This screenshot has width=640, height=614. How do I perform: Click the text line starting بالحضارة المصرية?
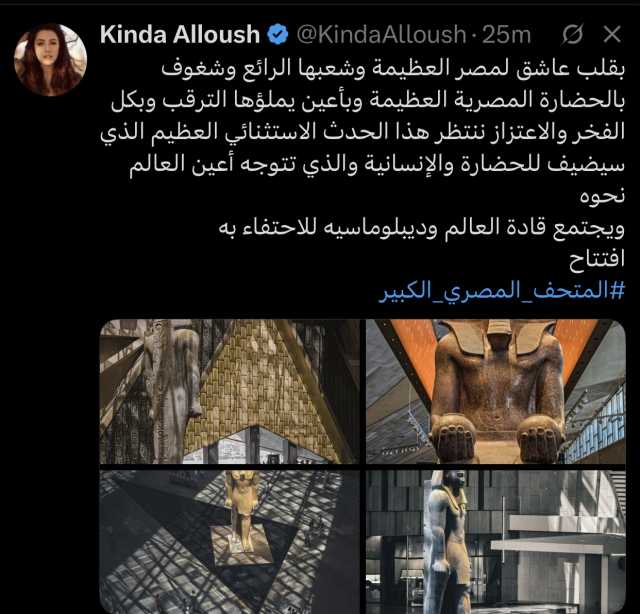click(368, 100)
